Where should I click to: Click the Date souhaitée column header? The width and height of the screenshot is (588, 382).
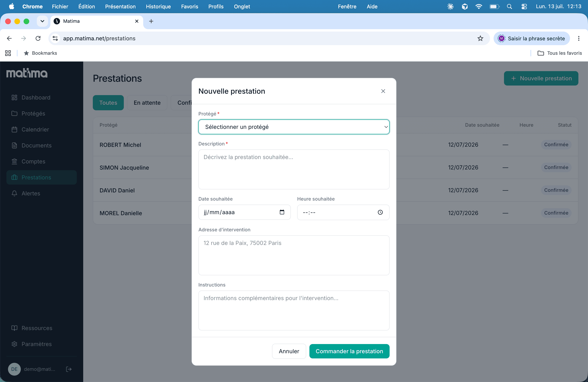(482, 125)
